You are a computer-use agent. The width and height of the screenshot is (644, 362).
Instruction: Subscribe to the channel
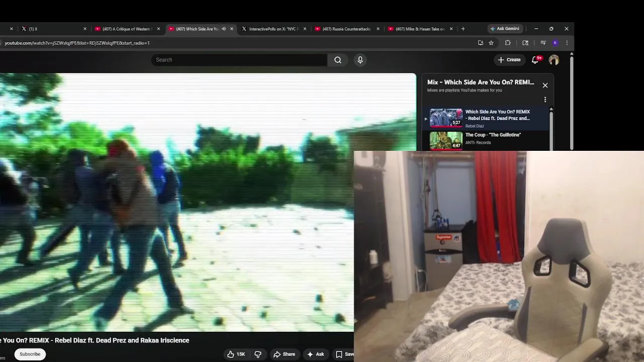pos(30,354)
